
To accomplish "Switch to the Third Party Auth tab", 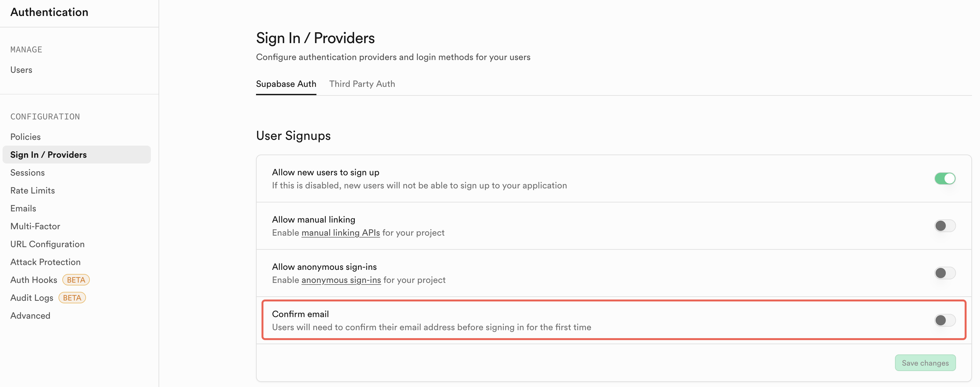I will [x=362, y=84].
